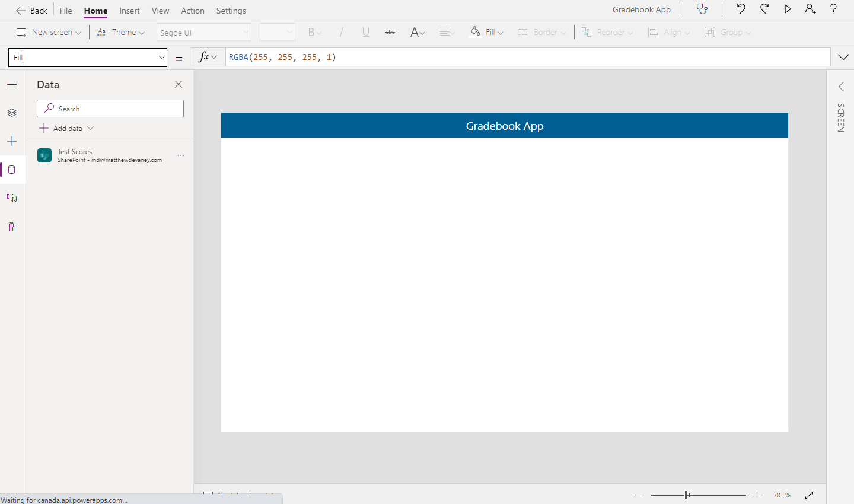
Task: Click the app checker stethoscope icon
Action: [703, 9]
